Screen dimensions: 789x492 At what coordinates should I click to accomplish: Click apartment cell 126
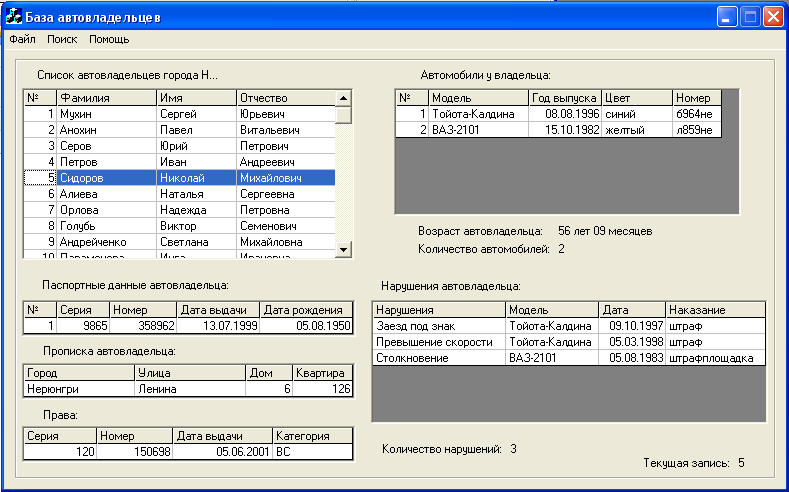[x=323, y=389]
